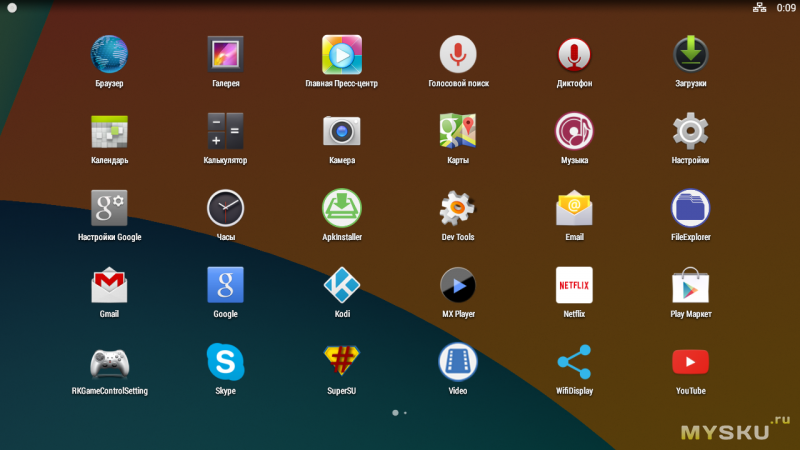Screen dimensions: 800x450
Task: Tap the Ethernet network status icon
Action: click(x=759, y=8)
